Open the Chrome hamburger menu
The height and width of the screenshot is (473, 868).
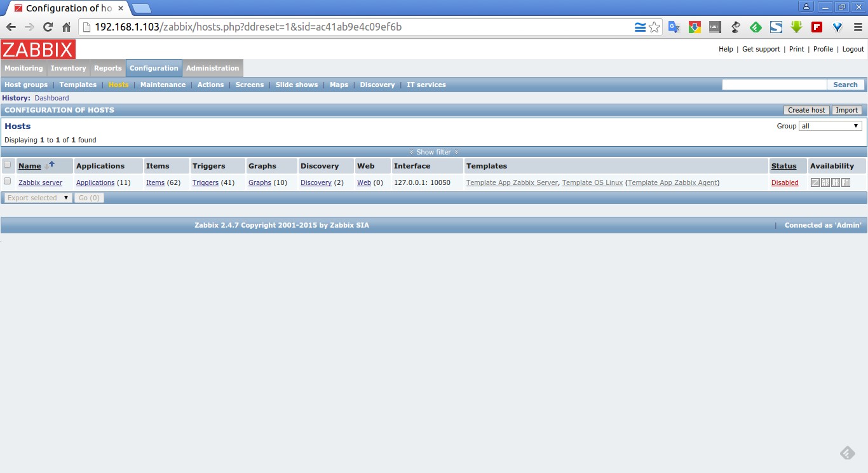point(857,27)
